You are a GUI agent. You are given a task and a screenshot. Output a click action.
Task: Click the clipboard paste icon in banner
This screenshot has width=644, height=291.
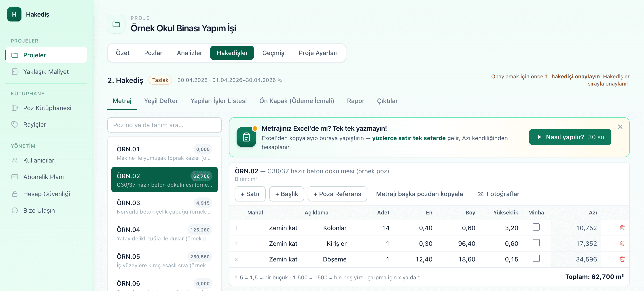click(x=246, y=137)
